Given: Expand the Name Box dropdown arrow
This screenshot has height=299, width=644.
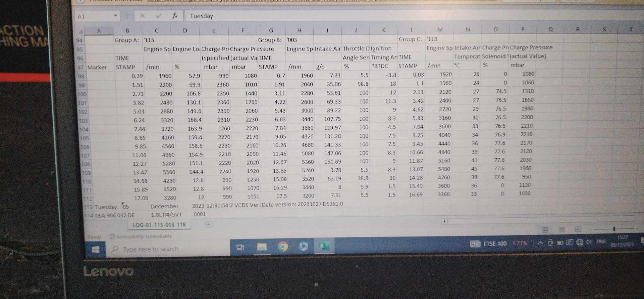Looking at the screenshot, I should [115, 16].
